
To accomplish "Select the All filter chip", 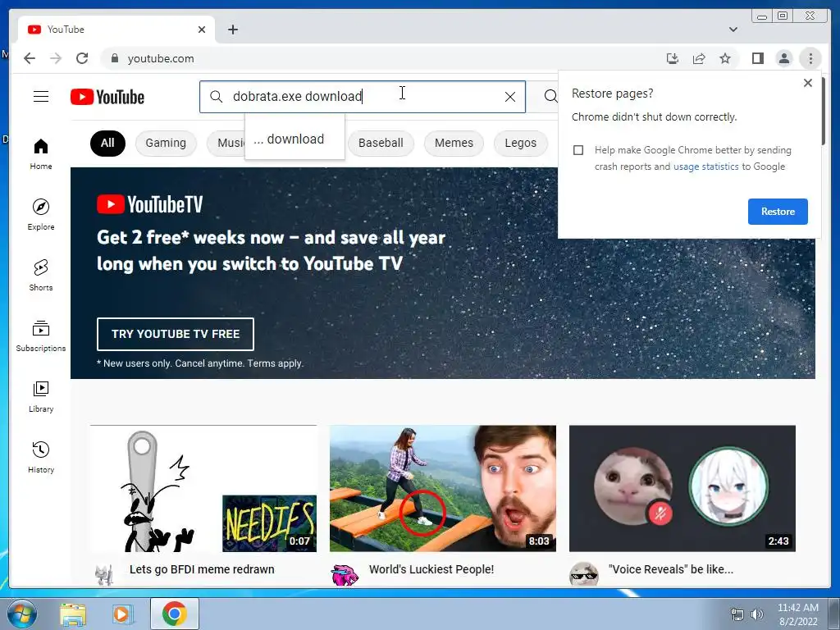I will pos(107,143).
